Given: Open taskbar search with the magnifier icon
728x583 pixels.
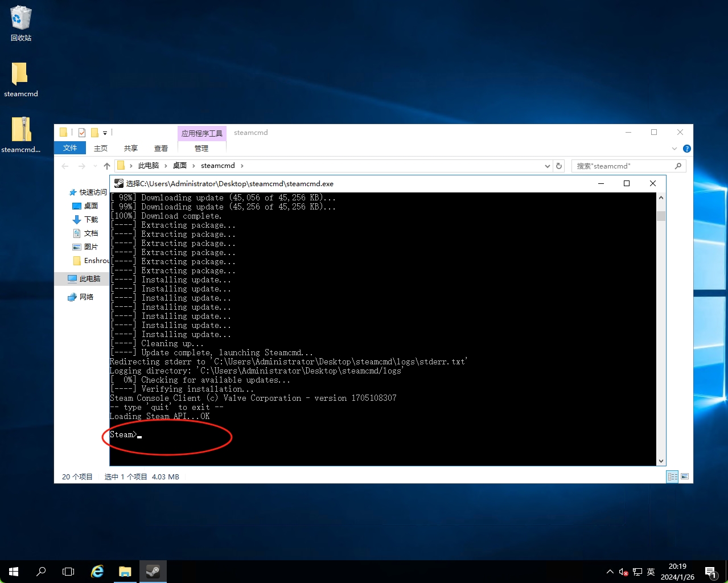Looking at the screenshot, I should [x=41, y=572].
